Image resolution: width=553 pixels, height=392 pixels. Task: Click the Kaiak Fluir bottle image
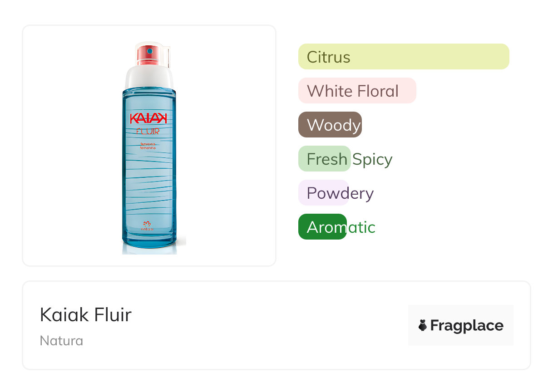[149, 147]
